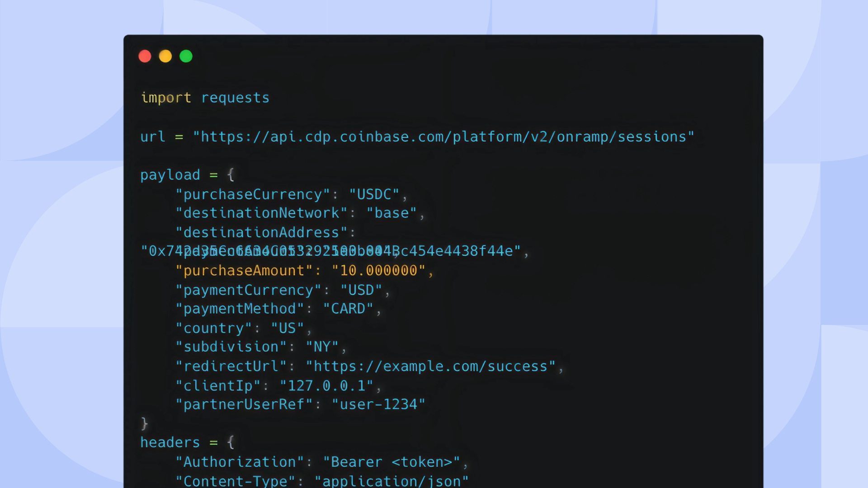
Task: Click the word import
Action: click(166, 98)
